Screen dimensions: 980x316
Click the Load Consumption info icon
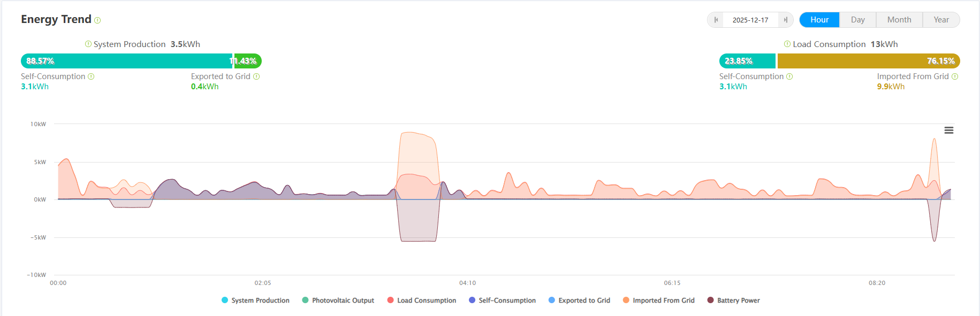click(x=787, y=44)
